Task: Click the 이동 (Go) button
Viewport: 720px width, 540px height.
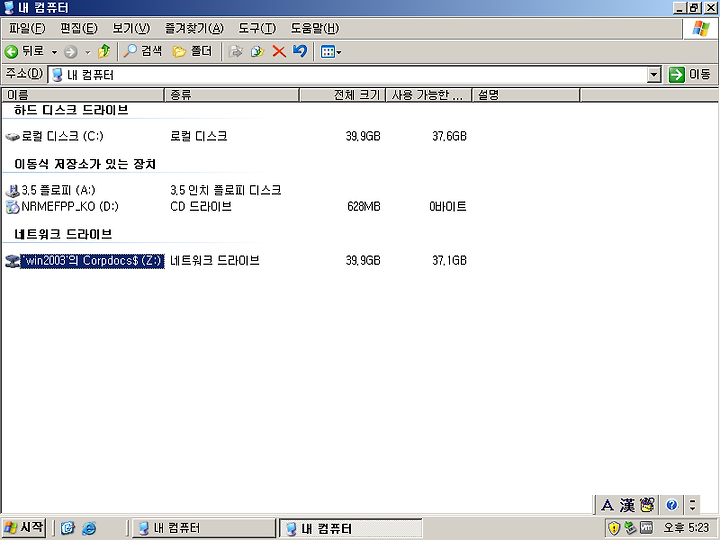Action: tap(690, 74)
